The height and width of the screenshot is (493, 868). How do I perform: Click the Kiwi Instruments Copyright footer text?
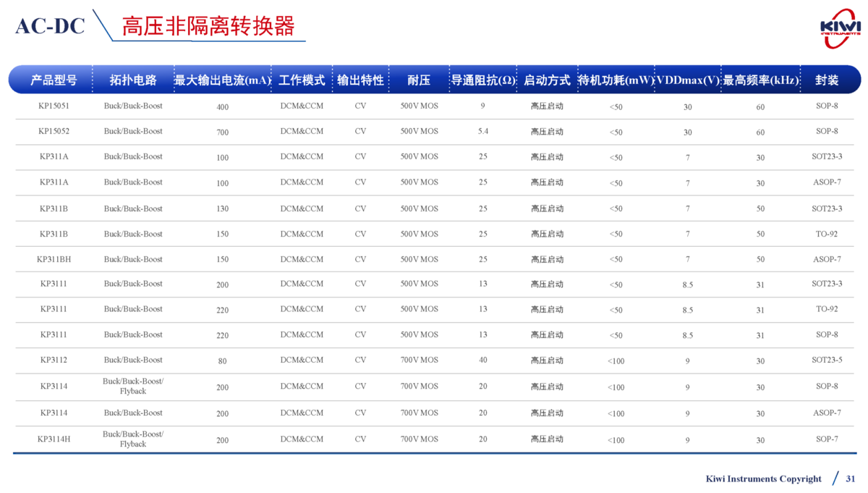pos(763,479)
